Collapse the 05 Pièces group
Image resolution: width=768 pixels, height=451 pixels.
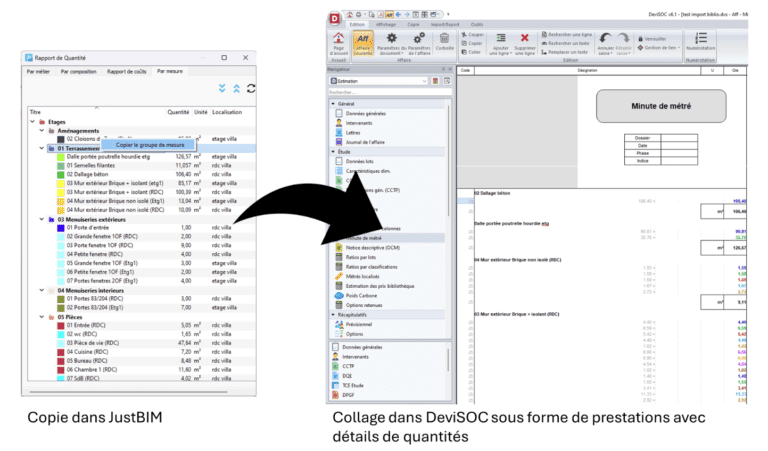point(42,317)
